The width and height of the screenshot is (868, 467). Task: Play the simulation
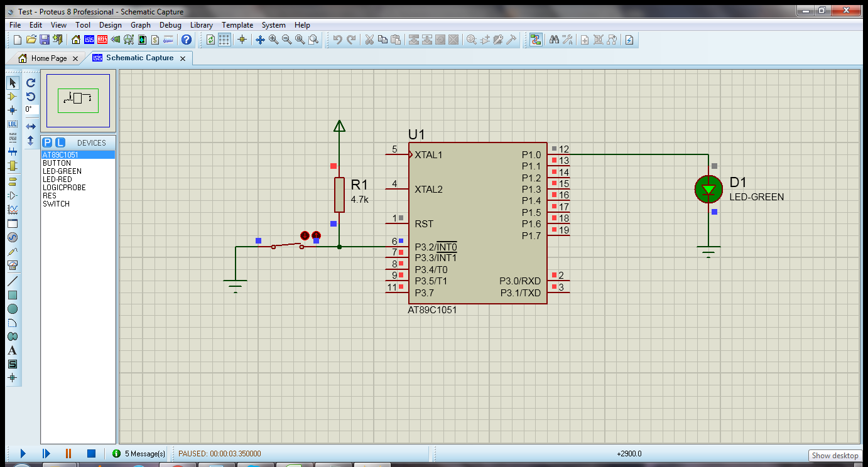23,453
